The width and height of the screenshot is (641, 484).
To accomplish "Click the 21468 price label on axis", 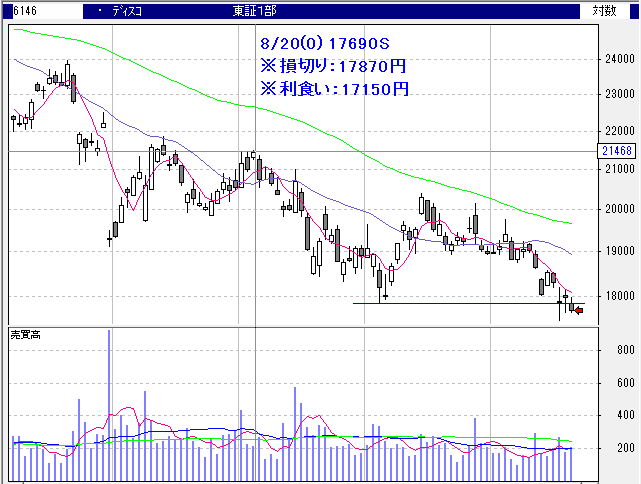I will pyautogui.click(x=619, y=151).
